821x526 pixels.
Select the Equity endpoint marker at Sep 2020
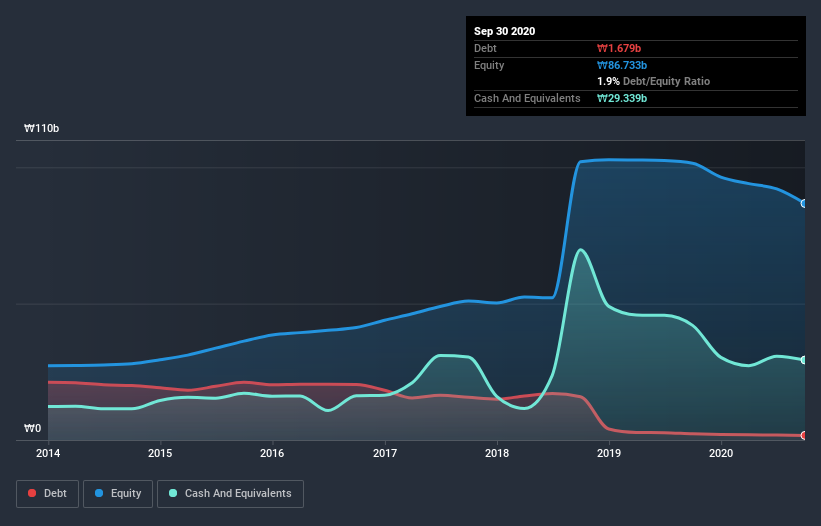click(x=804, y=204)
